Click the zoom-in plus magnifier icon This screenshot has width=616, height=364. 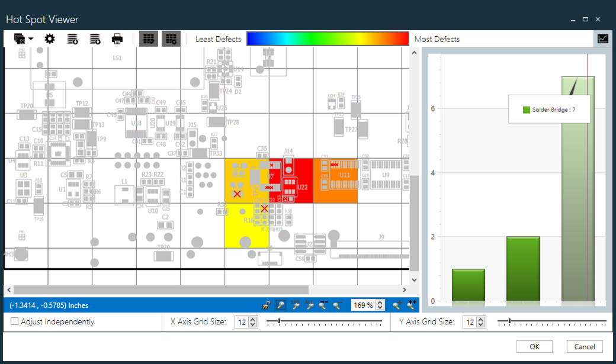[x=396, y=305]
